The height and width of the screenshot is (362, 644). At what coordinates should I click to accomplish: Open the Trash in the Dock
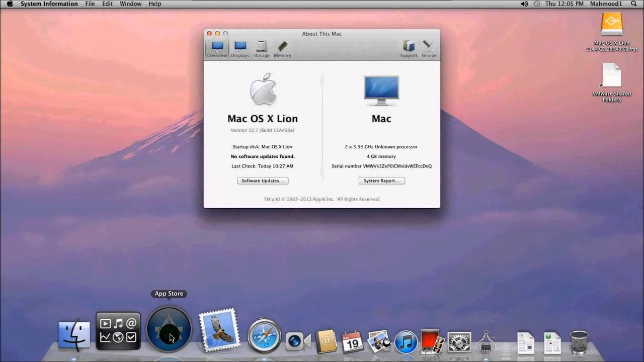[579, 342]
